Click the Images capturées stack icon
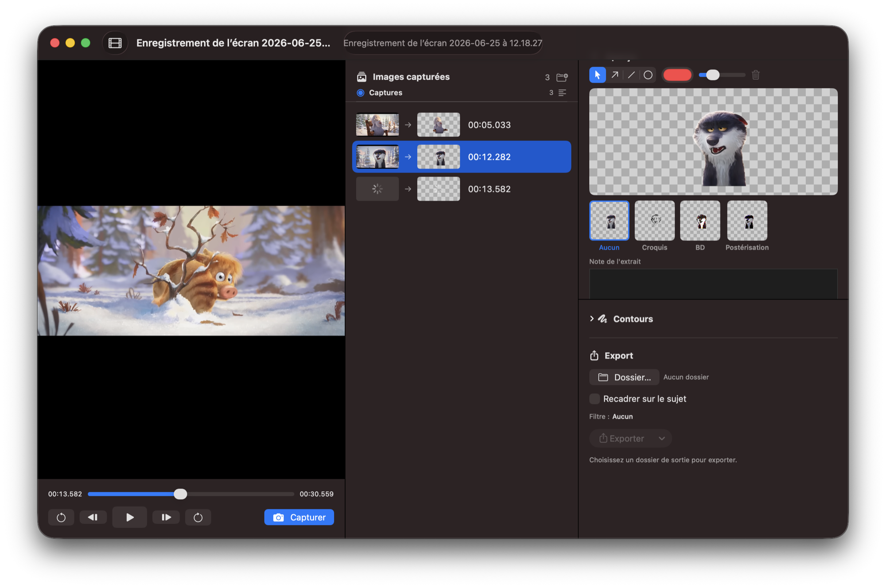 coord(361,77)
